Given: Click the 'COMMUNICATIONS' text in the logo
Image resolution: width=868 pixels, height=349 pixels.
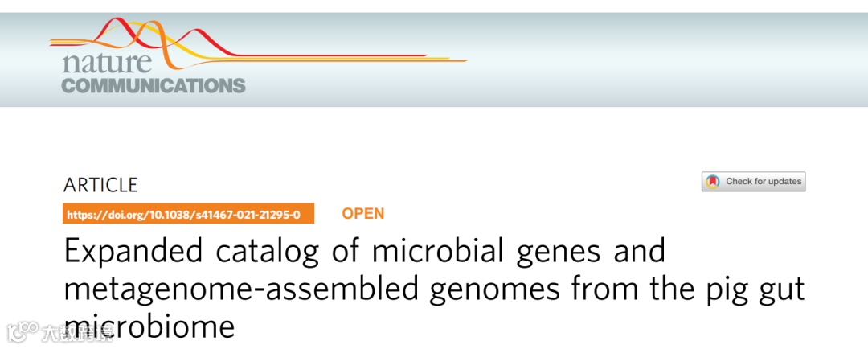Looking at the screenshot, I should (154, 85).
